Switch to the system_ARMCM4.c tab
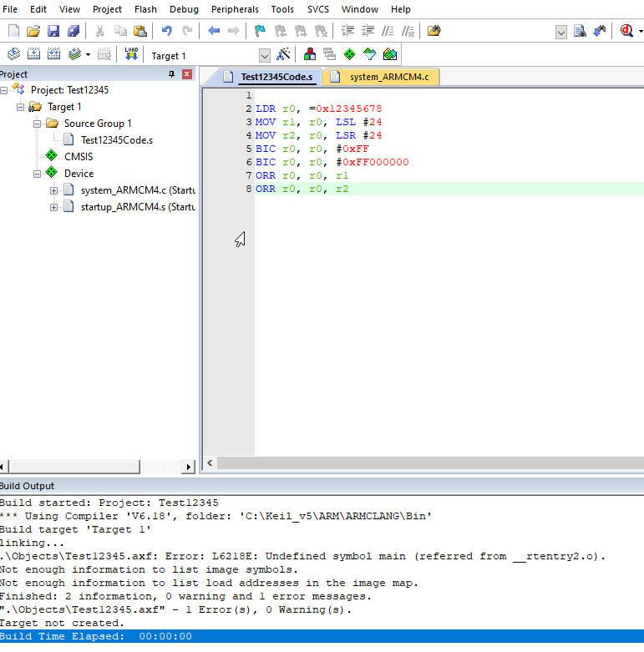This screenshot has height=652, width=644. coord(388,77)
